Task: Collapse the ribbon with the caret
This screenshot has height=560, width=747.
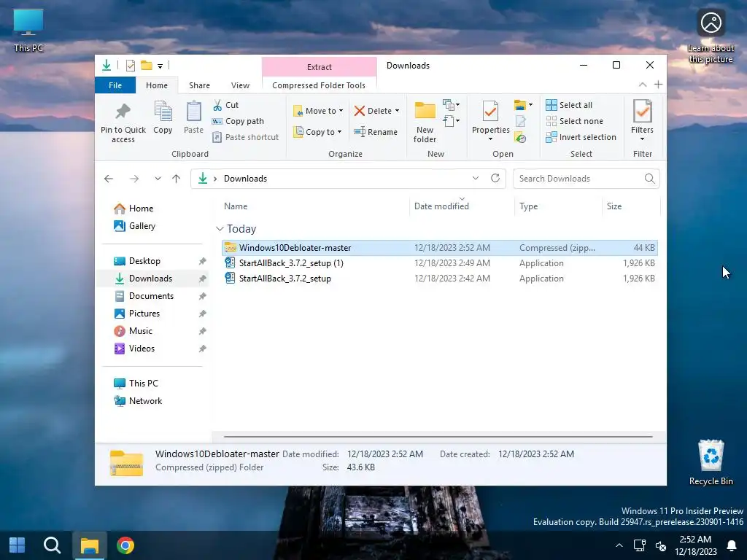Action: pyautogui.click(x=643, y=85)
